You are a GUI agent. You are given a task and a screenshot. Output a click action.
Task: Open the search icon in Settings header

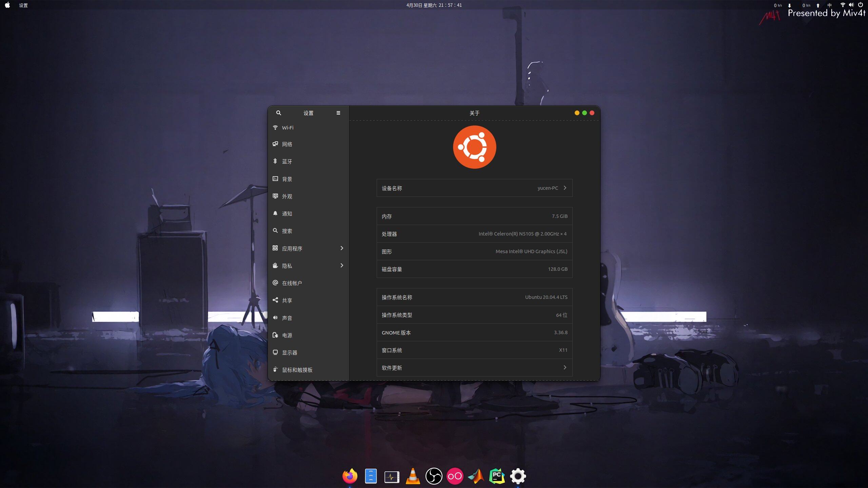tap(278, 113)
